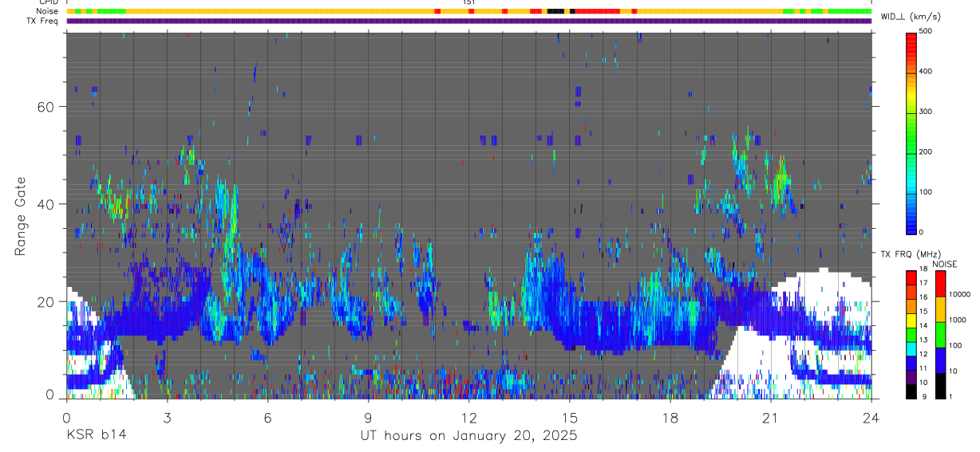Viewport: 980px width, 452px height.
Task: Click the '151' CPID value at top
Action: coord(468,2)
